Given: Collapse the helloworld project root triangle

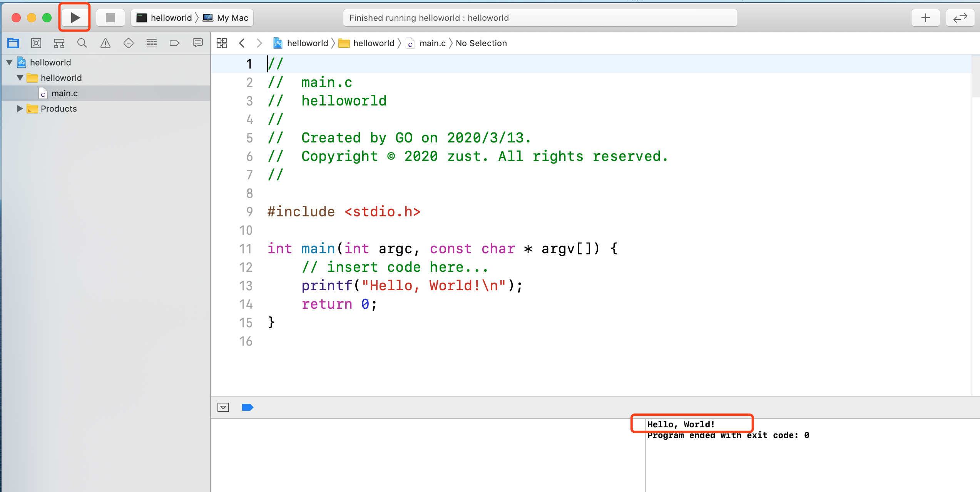Looking at the screenshot, I should click(x=10, y=62).
